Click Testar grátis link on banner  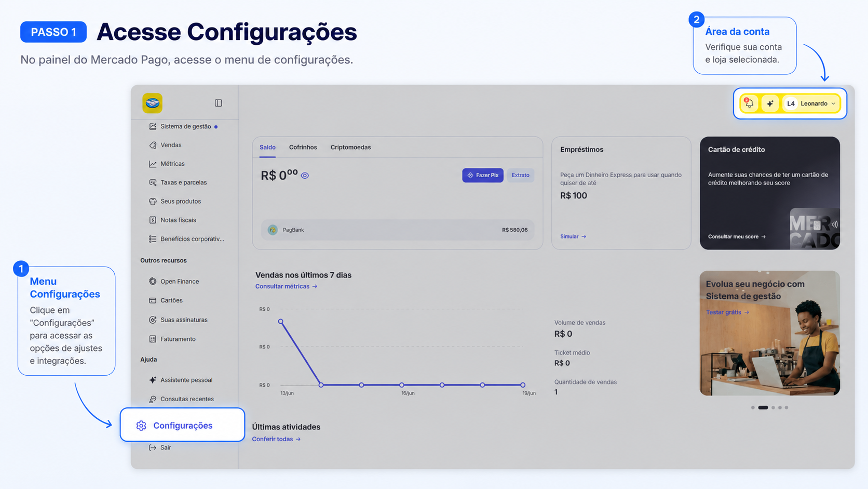coord(727,312)
